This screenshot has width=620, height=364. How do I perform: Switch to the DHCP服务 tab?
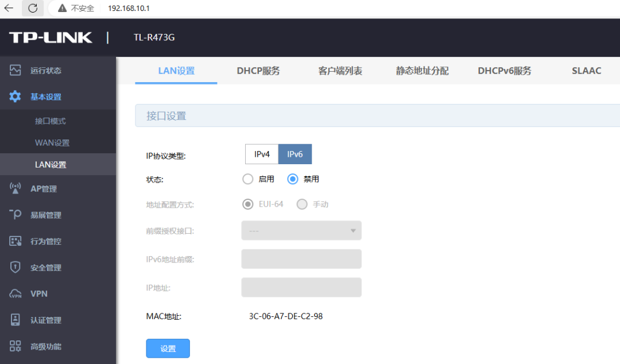(x=258, y=71)
